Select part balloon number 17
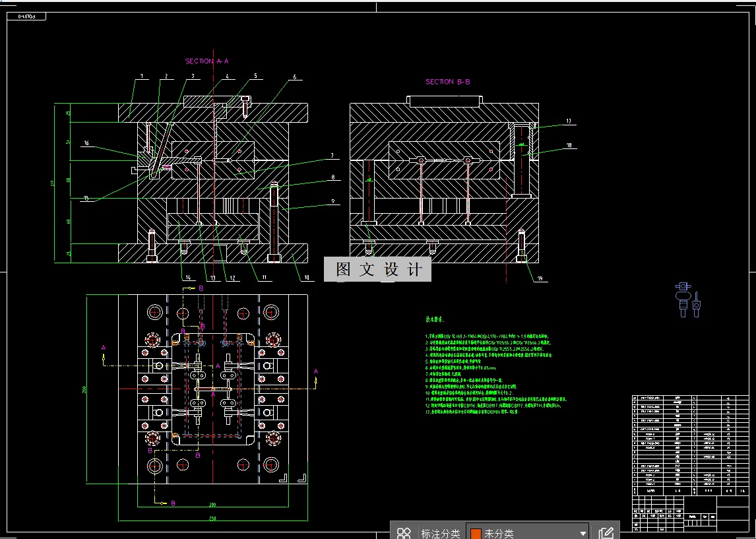This screenshot has height=539, width=756. (569, 121)
